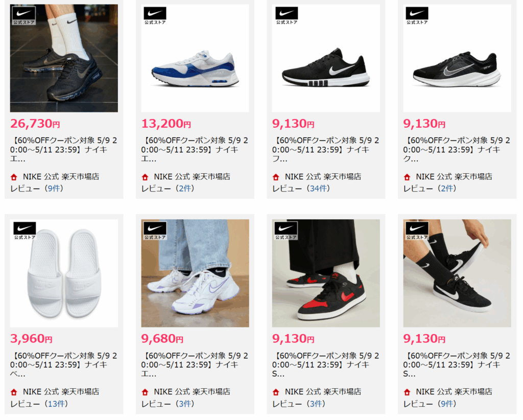Click shop home icon under 3,960円 sandals

(14, 392)
